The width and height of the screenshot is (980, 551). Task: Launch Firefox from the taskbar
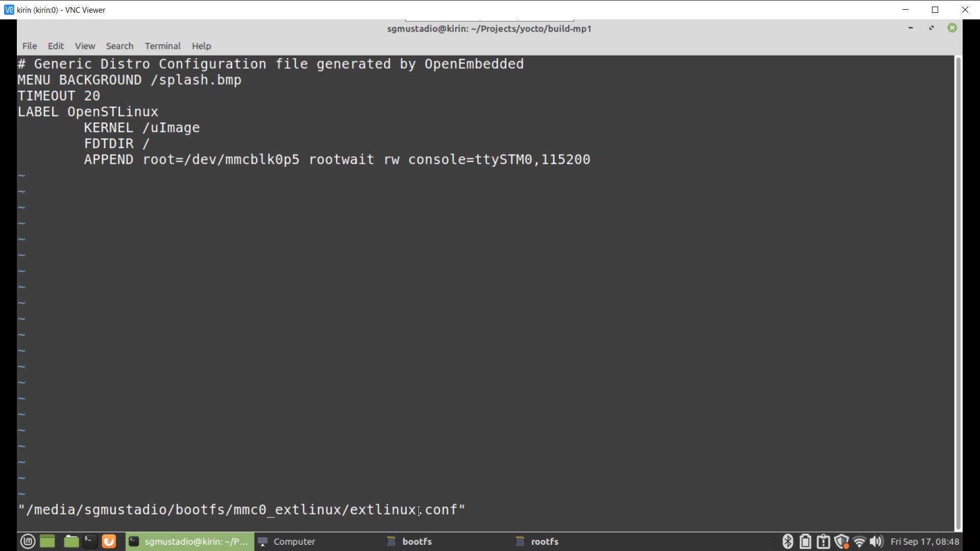[109, 541]
